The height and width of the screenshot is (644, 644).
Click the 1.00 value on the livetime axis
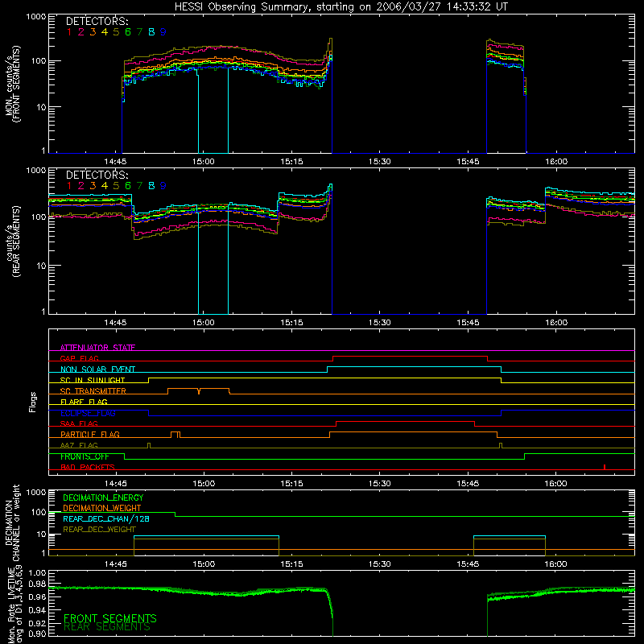[x=37, y=573]
